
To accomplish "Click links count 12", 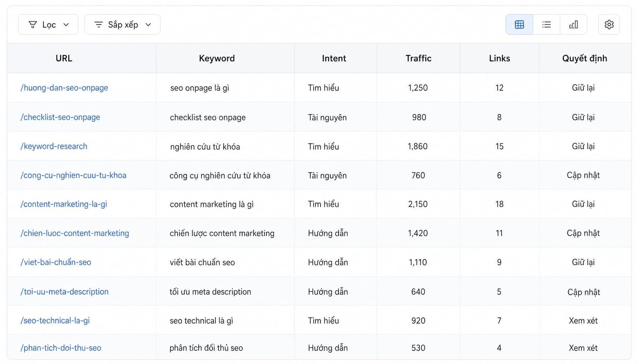I will 499,88.
